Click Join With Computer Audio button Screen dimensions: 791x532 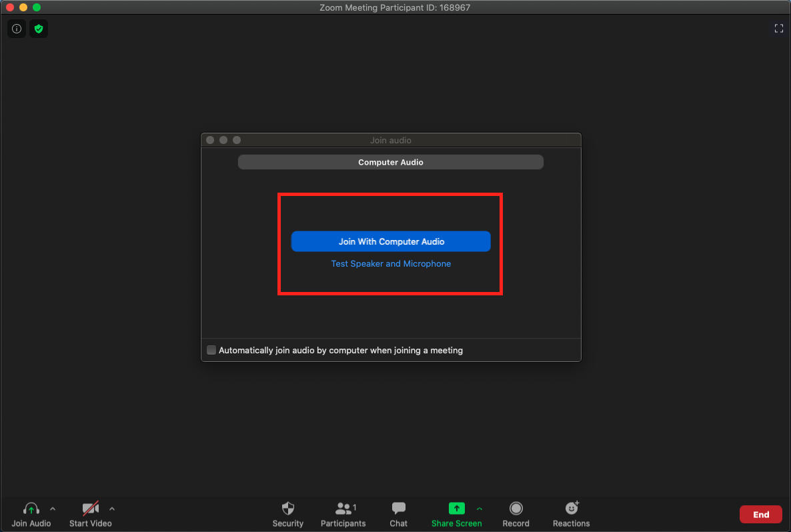[x=391, y=241]
